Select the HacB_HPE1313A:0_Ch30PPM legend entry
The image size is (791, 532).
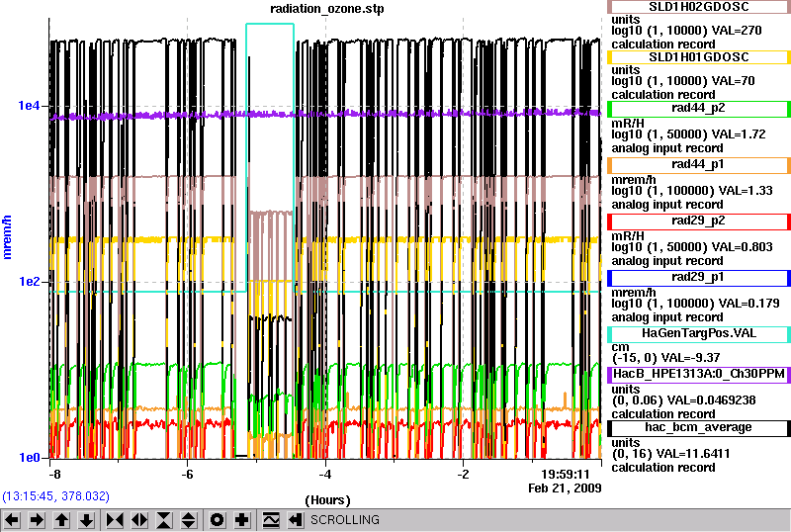click(x=699, y=374)
